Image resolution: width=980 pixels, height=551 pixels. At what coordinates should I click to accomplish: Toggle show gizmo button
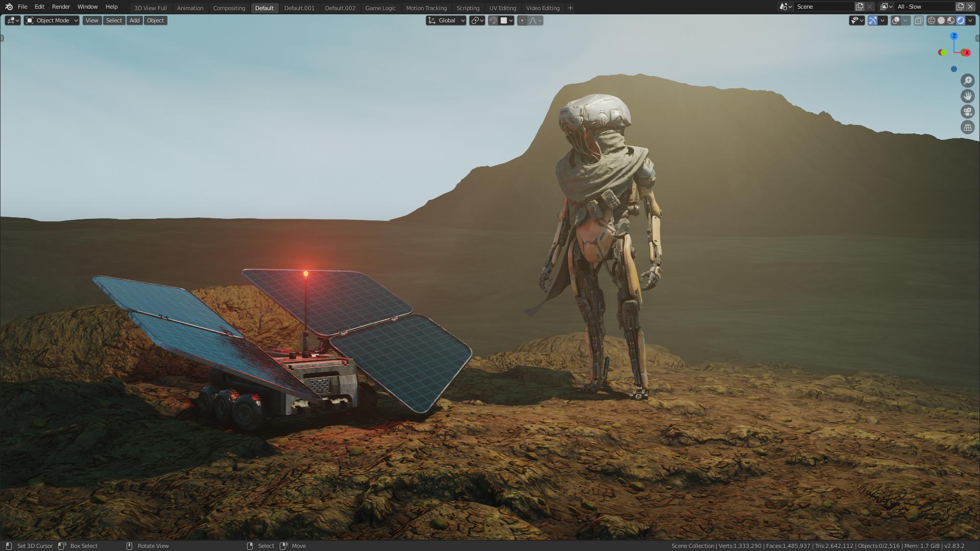[x=873, y=20]
